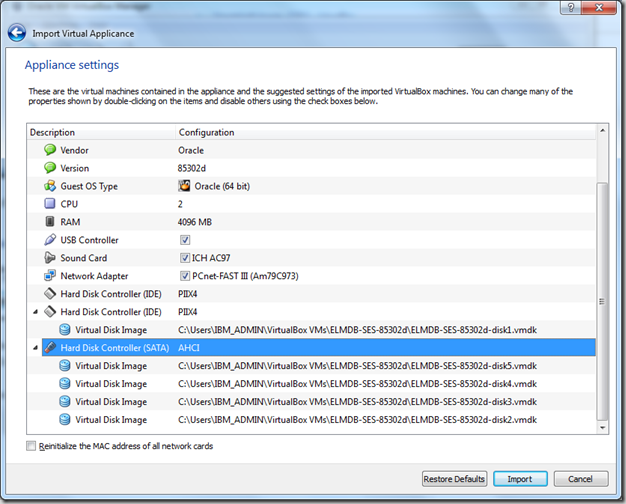Toggle the ICH AC97 sound card checkbox

185,258
